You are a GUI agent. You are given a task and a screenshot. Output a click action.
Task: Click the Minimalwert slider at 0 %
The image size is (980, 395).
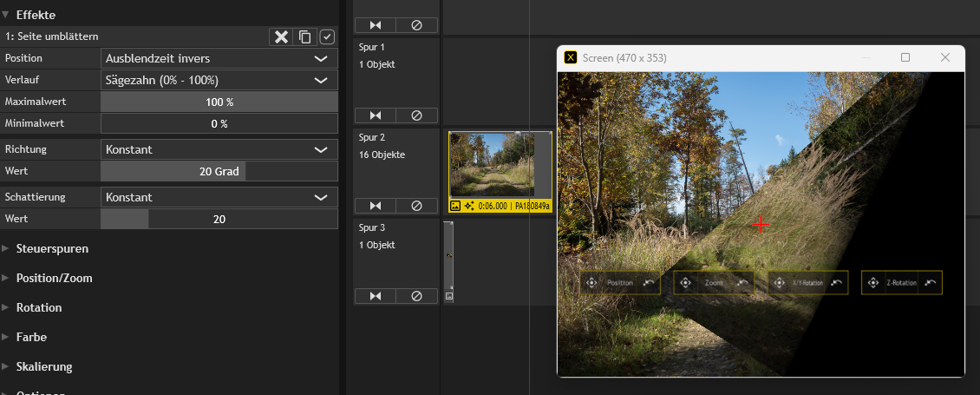[x=219, y=123]
